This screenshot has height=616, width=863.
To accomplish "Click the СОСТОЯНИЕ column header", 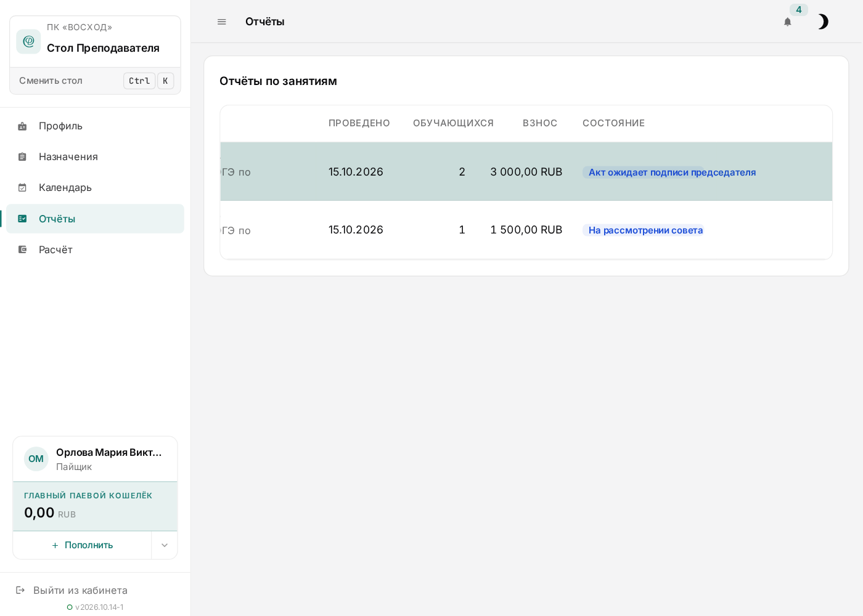I will point(613,123).
